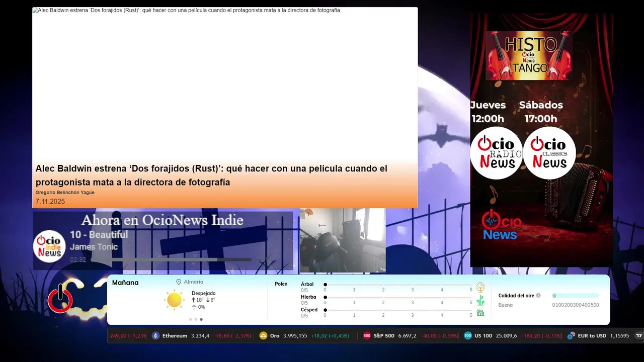Click the elapsed time 02:32
Image resolution: width=644 pixels, height=362 pixels.
click(78, 260)
